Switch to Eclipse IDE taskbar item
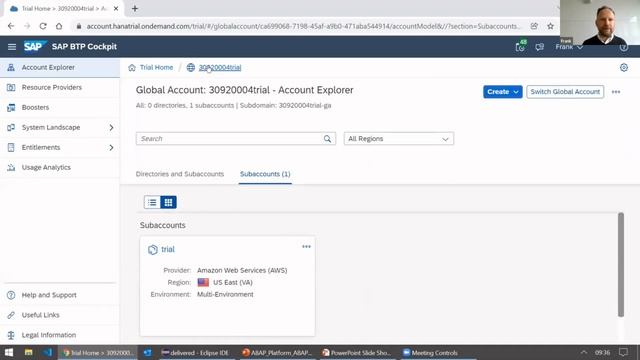Image resolution: width=640 pixels, height=360 pixels. [196, 353]
